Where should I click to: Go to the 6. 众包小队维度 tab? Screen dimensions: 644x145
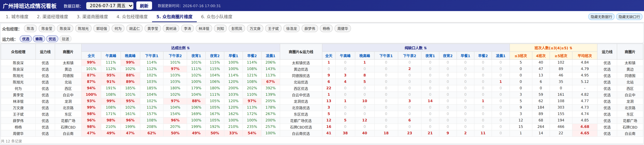[x=217, y=17]
